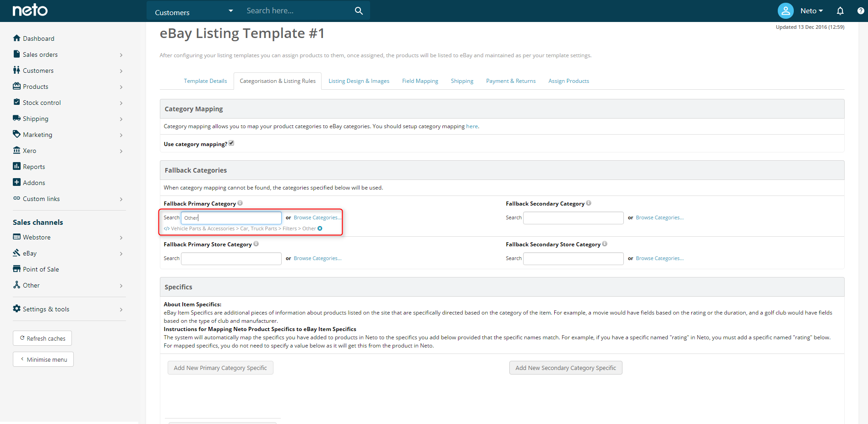Viewport: 868px width, 424px height.
Task: Switch to the Template Details tab
Action: 205,81
